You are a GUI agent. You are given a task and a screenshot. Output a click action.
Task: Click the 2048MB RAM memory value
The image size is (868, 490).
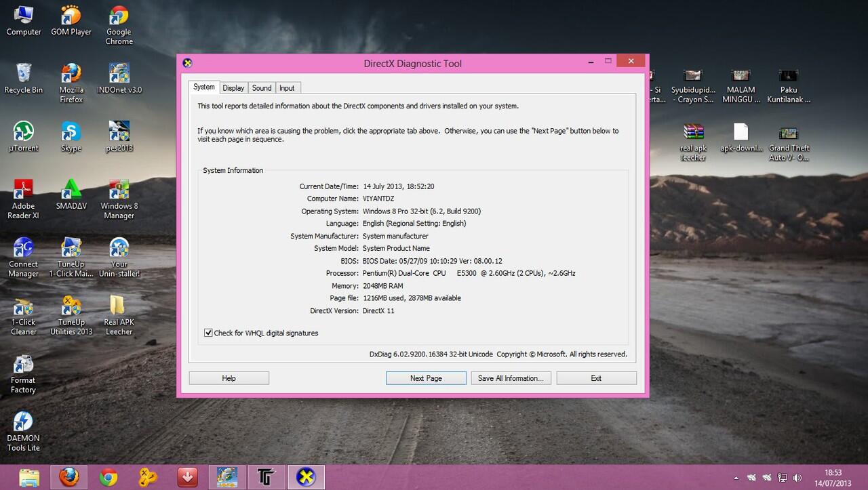pos(382,285)
